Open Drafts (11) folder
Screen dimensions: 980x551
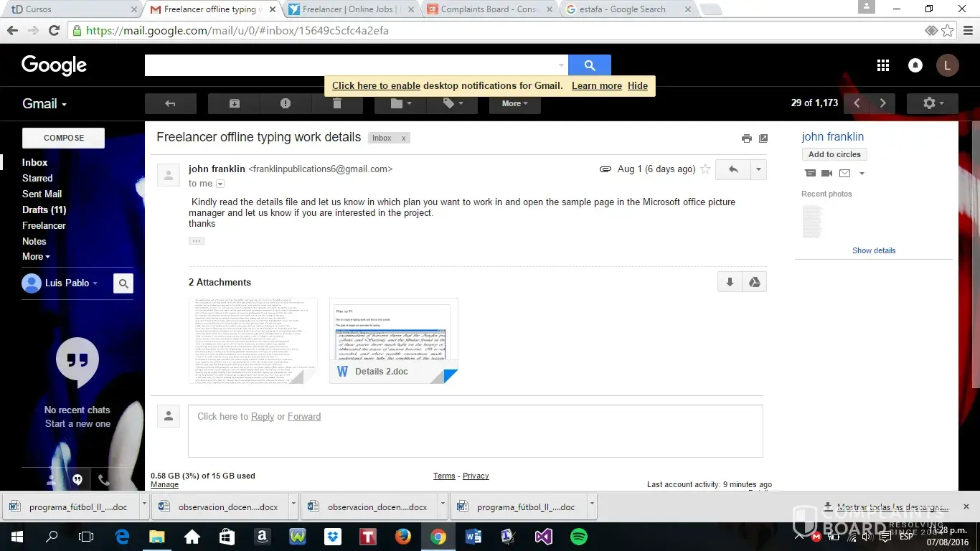(x=44, y=209)
